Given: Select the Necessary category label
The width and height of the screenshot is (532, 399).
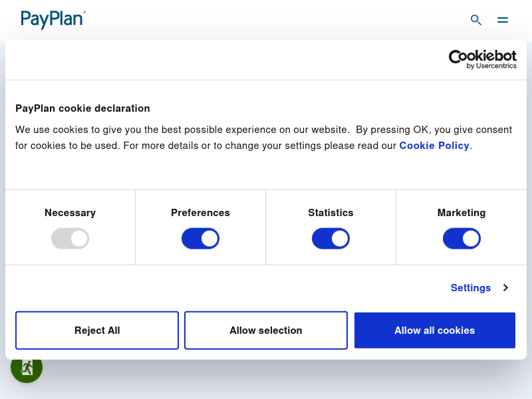Looking at the screenshot, I should [x=70, y=213].
